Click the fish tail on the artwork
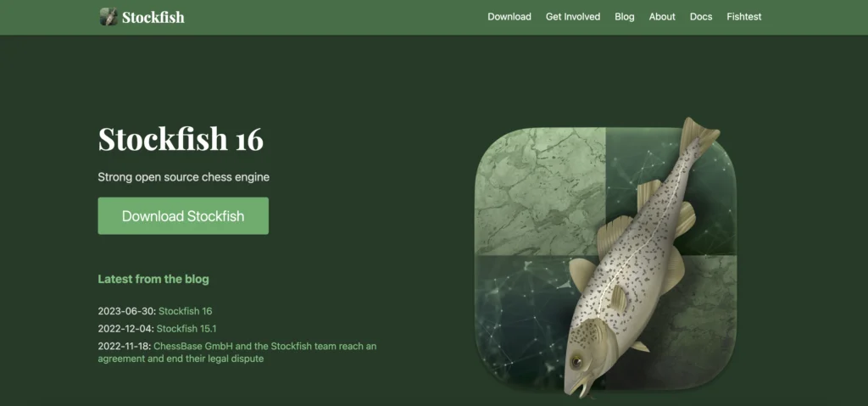The image size is (868, 406). (699, 133)
